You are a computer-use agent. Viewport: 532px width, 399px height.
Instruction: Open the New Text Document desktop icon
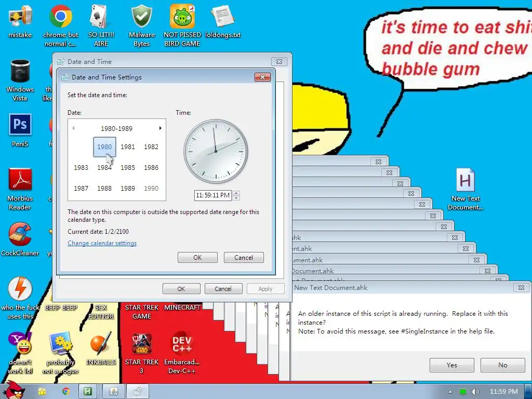click(x=465, y=189)
